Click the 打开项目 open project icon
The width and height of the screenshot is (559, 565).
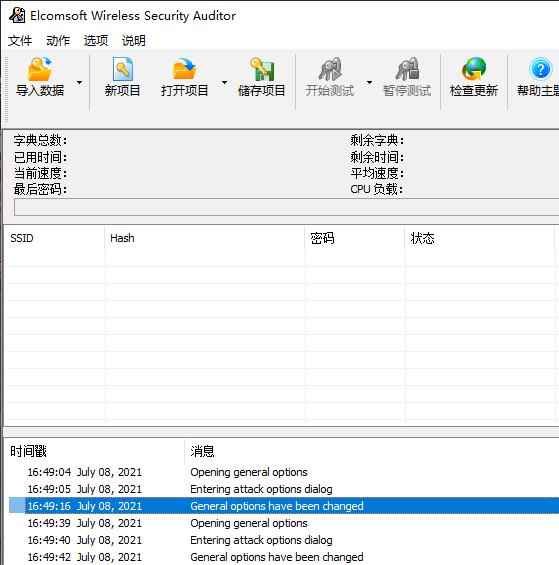tap(184, 69)
